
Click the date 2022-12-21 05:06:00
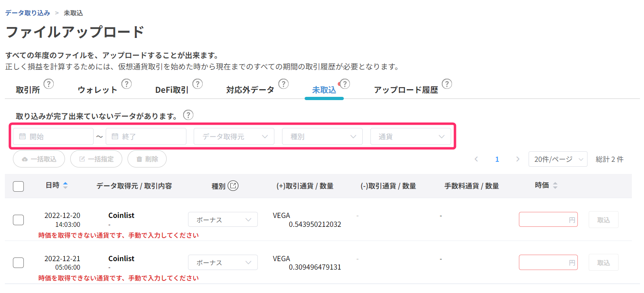coord(62,263)
